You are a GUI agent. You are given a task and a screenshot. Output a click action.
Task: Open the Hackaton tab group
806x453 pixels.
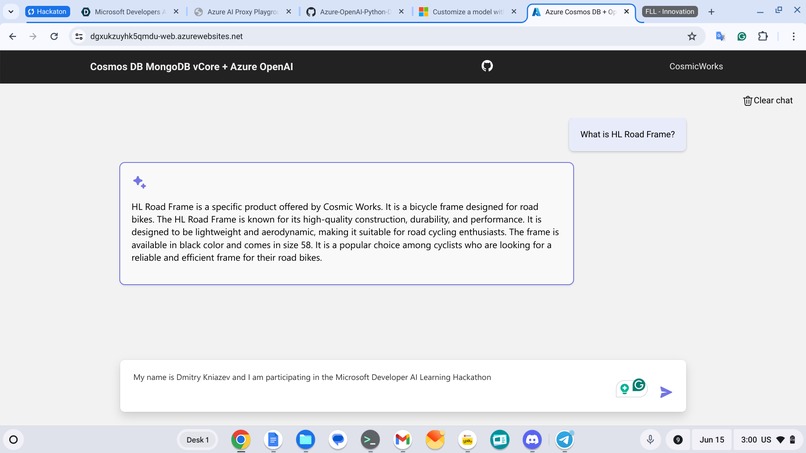point(47,11)
